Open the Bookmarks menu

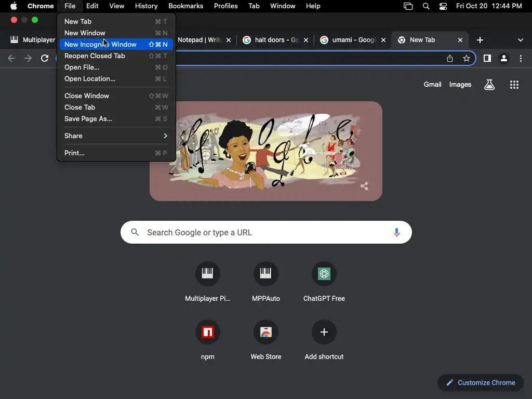point(185,6)
